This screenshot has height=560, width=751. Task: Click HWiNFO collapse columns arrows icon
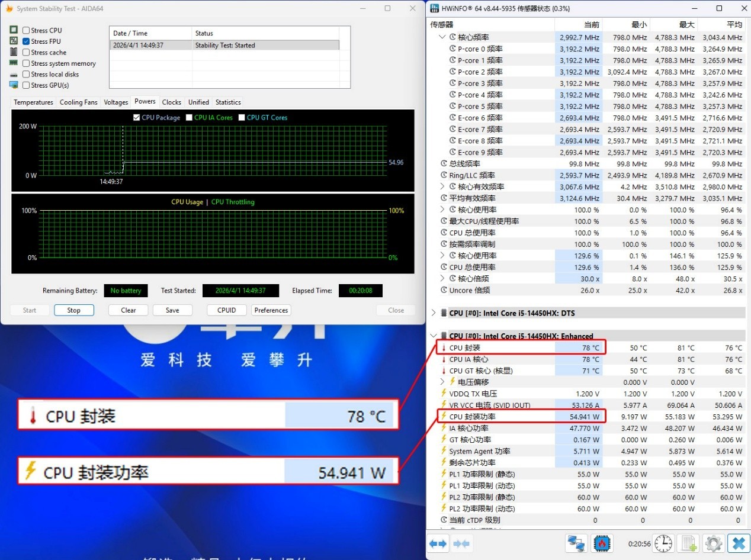(461, 543)
